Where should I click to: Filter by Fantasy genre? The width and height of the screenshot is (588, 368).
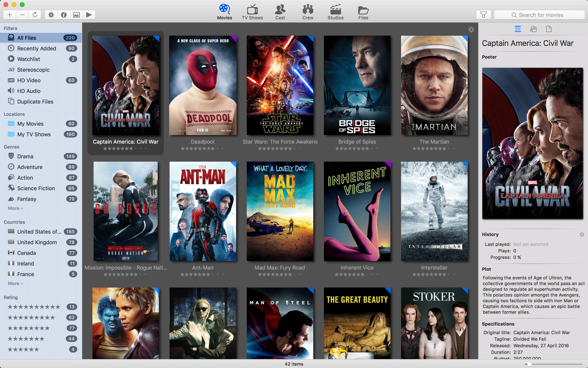click(41, 199)
